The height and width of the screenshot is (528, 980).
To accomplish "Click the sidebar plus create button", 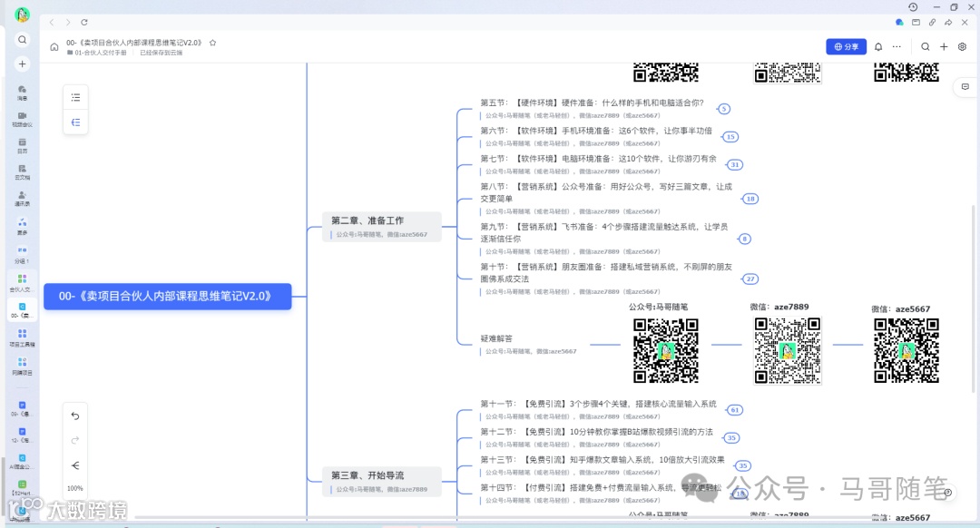I will tap(22, 64).
